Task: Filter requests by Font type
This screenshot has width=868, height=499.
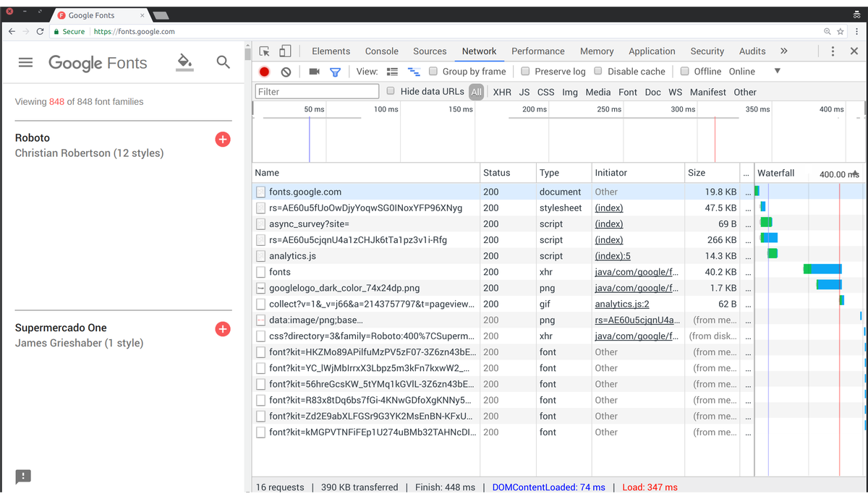Action: pos(628,92)
